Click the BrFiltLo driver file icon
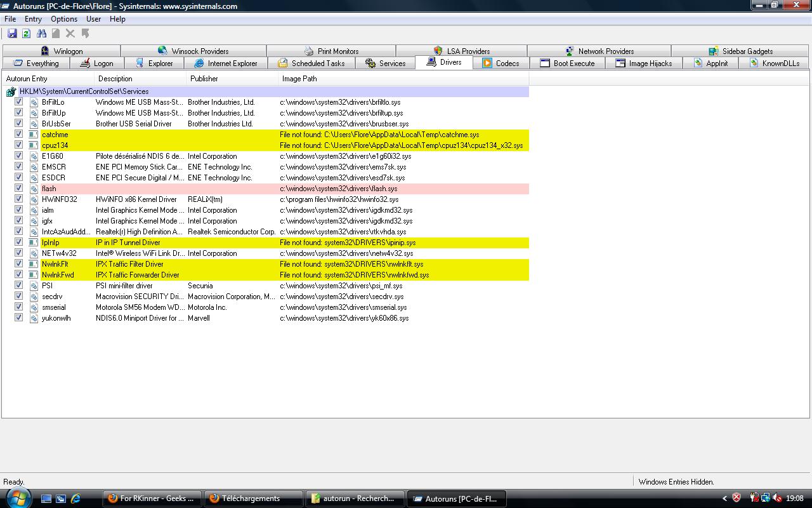This screenshot has height=508, width=812. pyautogui.click(x=34, y=102)
